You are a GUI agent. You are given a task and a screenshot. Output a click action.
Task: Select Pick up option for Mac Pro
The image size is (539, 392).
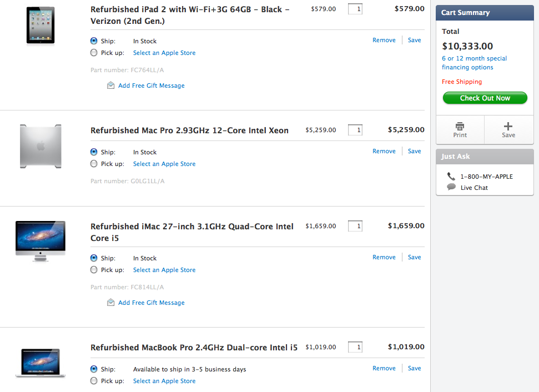click(x=94, y=164)
